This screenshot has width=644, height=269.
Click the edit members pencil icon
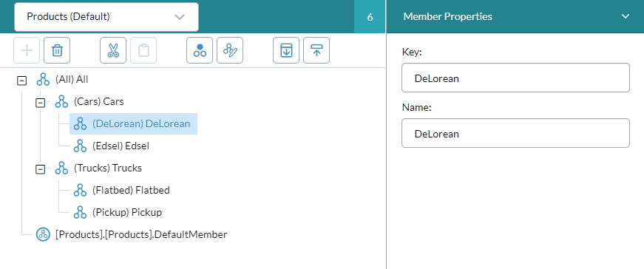[230, 50]
